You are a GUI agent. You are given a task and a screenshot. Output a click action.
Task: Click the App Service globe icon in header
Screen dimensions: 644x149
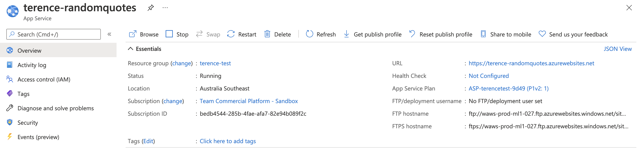[13, 11]
